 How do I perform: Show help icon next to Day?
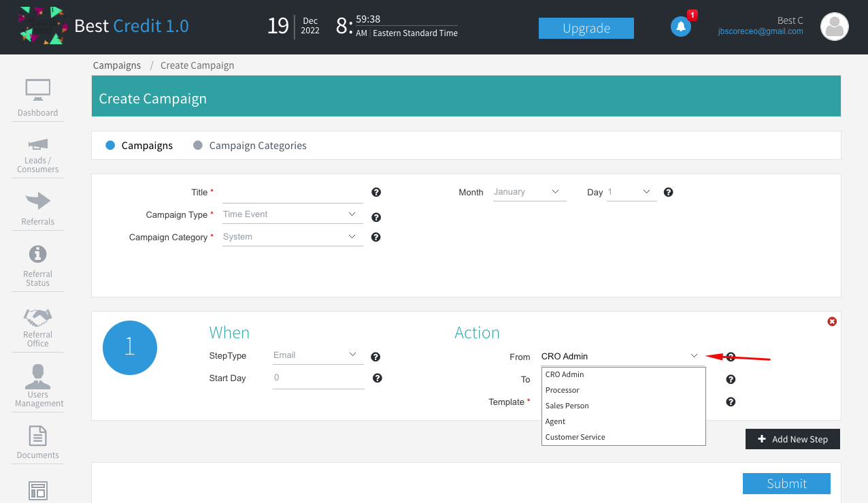[x=669, y=193]
